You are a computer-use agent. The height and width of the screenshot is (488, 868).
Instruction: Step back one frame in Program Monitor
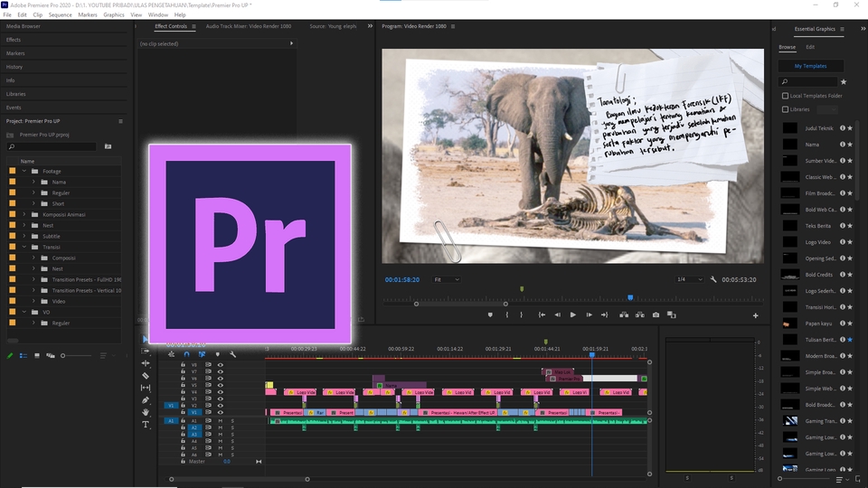[558, 314]
